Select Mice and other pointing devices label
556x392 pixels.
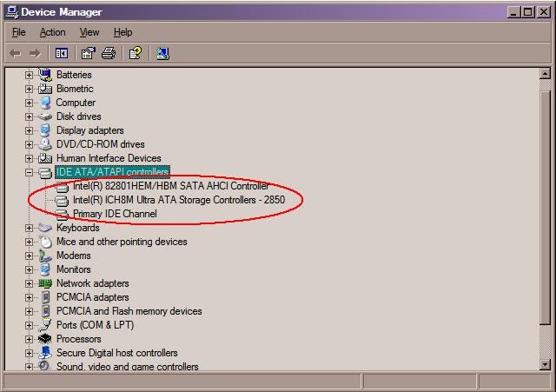pos(122,242)
